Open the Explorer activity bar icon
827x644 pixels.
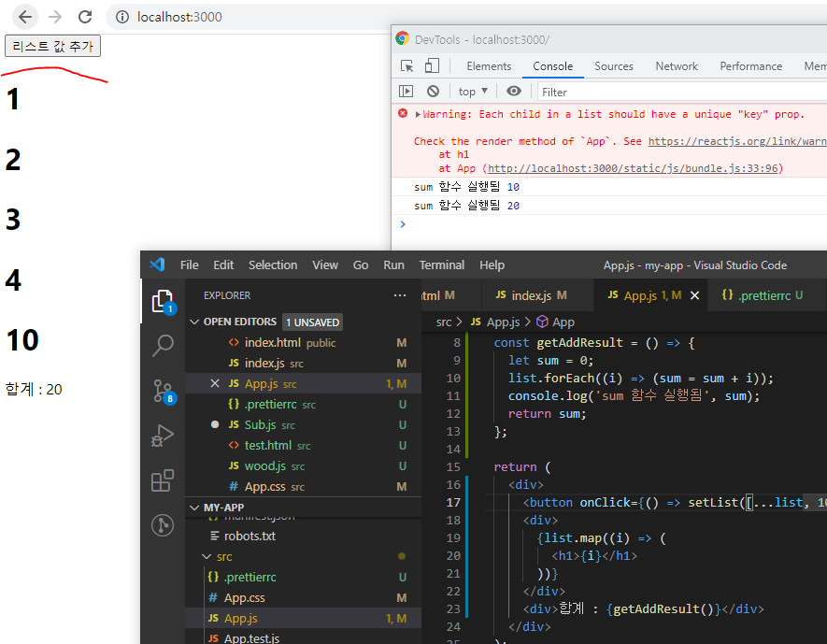pyautogui.click(x=163, y=301)
